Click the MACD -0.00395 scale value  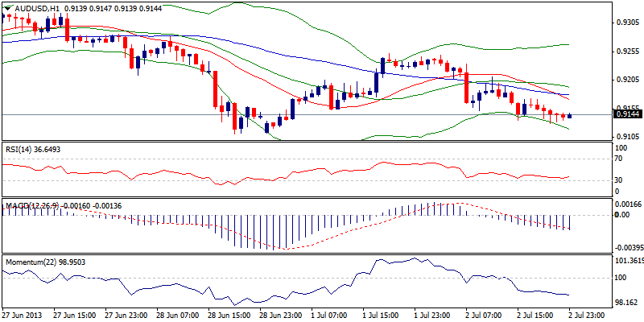tap(627, 247)
